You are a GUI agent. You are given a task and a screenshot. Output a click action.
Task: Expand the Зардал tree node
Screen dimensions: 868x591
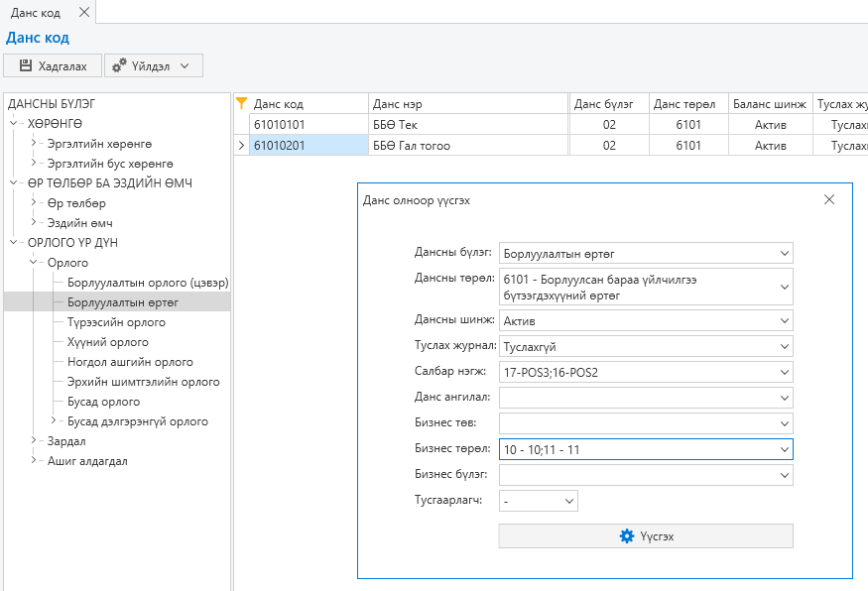click(x=33, y=440)
